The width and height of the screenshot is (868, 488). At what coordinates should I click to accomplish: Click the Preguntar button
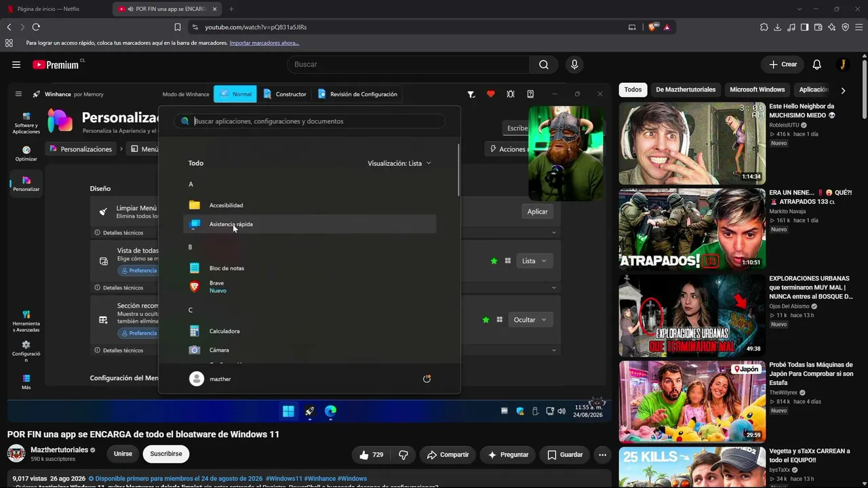pos(508,454)
